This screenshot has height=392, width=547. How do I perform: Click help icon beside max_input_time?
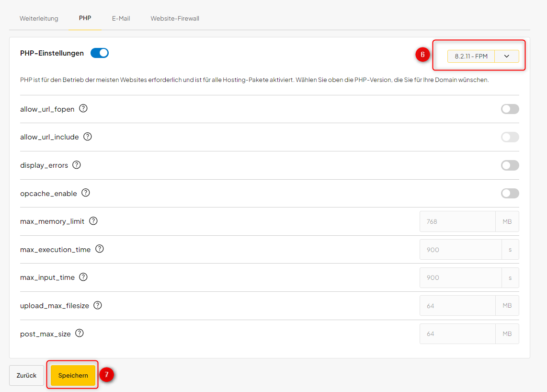[83, 277]
